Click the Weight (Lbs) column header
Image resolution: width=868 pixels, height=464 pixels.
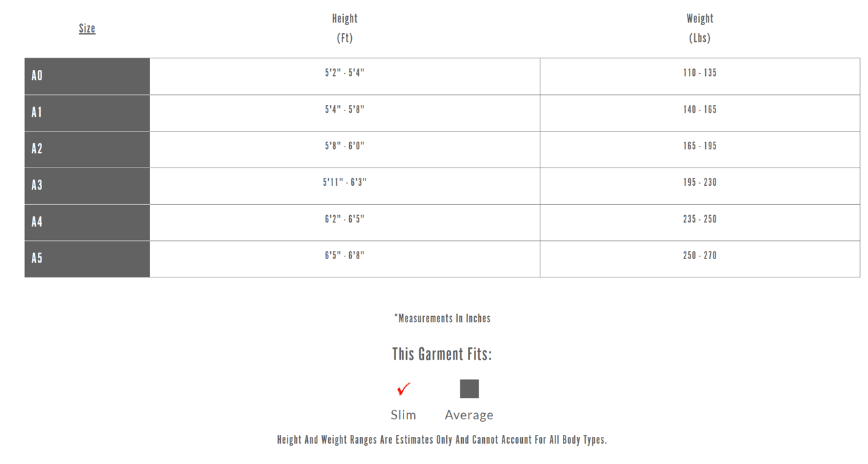pyautogui.click(x=700, y=28)
